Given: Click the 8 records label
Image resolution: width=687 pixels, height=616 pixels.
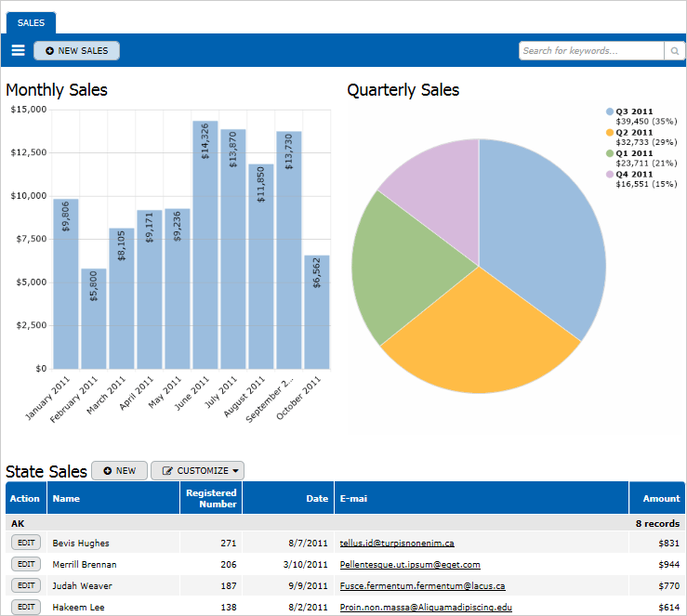Looking at the screenshot, I should tap(657, 523).
